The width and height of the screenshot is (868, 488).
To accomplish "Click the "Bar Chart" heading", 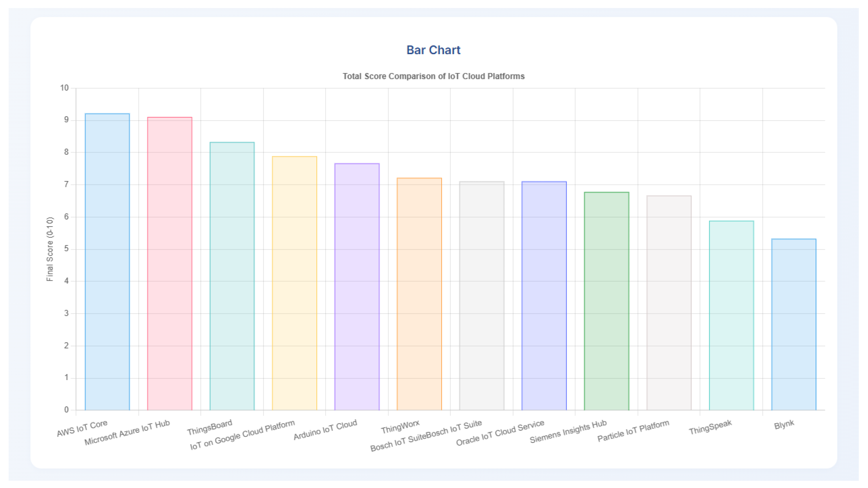I will 433,50.
